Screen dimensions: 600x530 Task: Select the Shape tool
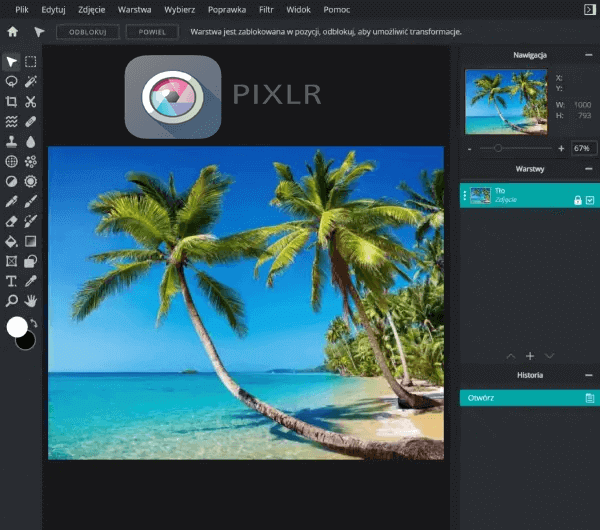tap(31, 261)
